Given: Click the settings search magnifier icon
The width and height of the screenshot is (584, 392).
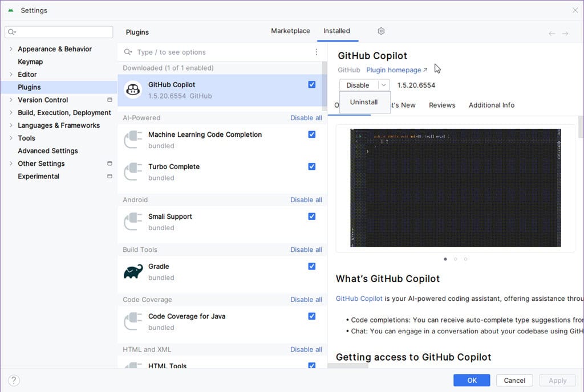Looking at the screenshot, I should pos(12,32).
